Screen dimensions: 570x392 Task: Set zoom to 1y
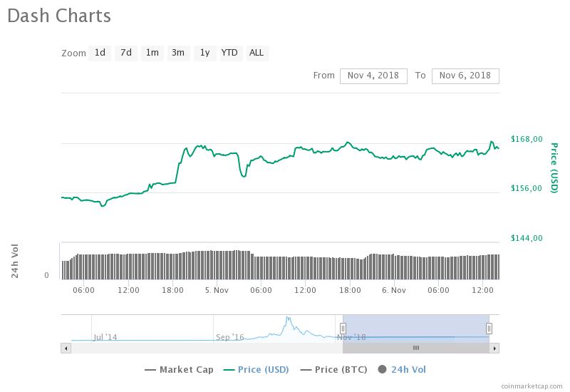tap(204, 53)
